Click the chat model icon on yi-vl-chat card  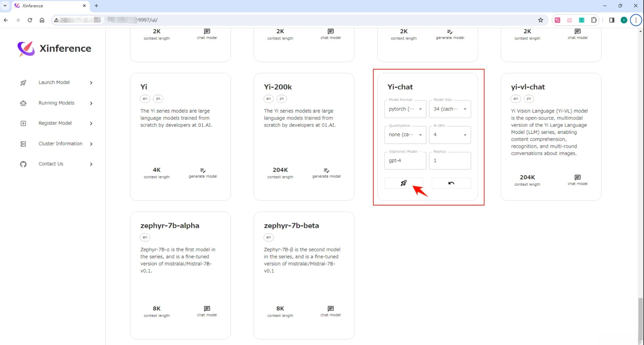(x=578, y=177)
